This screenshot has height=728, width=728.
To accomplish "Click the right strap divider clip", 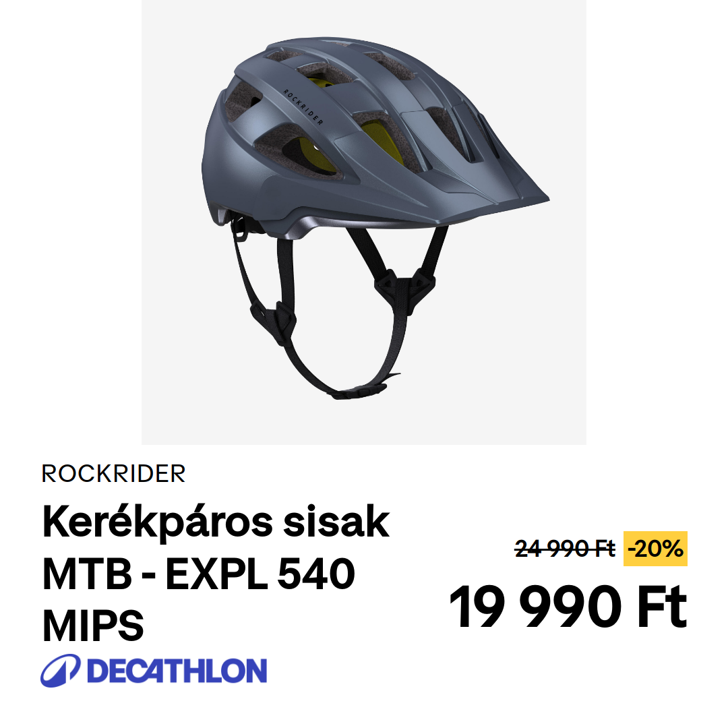I will [405, 290].
